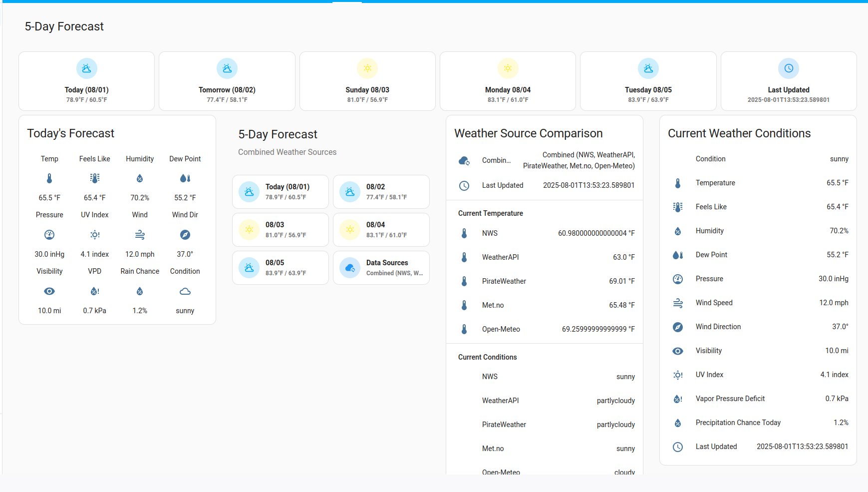The height and width of the screenshot is (492, 868).
Task: Click the Feels Like 65.4 °F row
Action: [758, 207]
